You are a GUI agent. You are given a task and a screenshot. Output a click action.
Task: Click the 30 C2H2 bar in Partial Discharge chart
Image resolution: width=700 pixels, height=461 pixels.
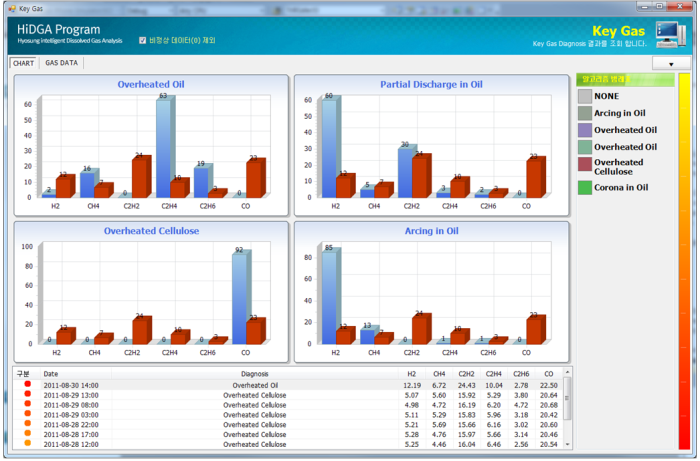405,172
